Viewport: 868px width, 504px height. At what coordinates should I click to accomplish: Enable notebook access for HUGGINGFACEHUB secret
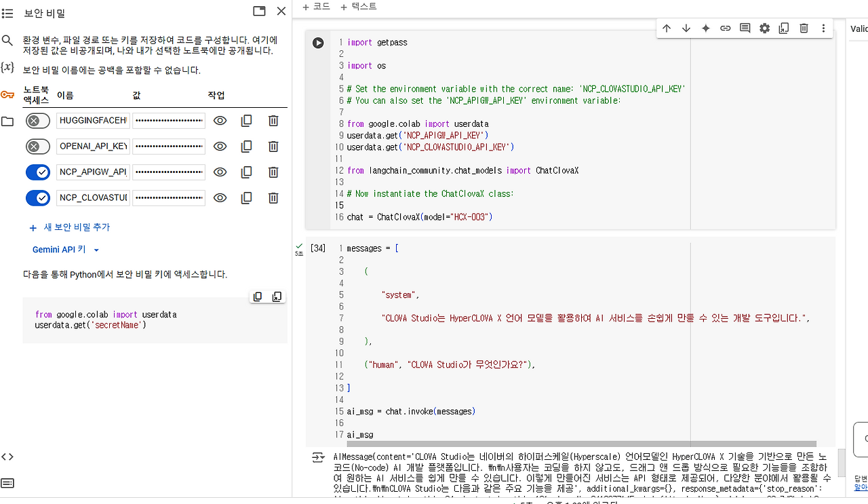point(38,120)
